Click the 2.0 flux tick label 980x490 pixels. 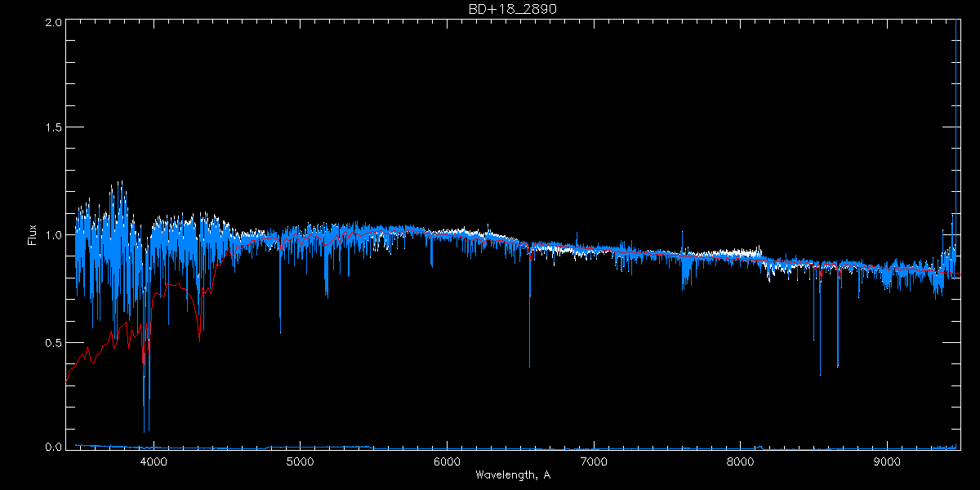pos(53,22)
